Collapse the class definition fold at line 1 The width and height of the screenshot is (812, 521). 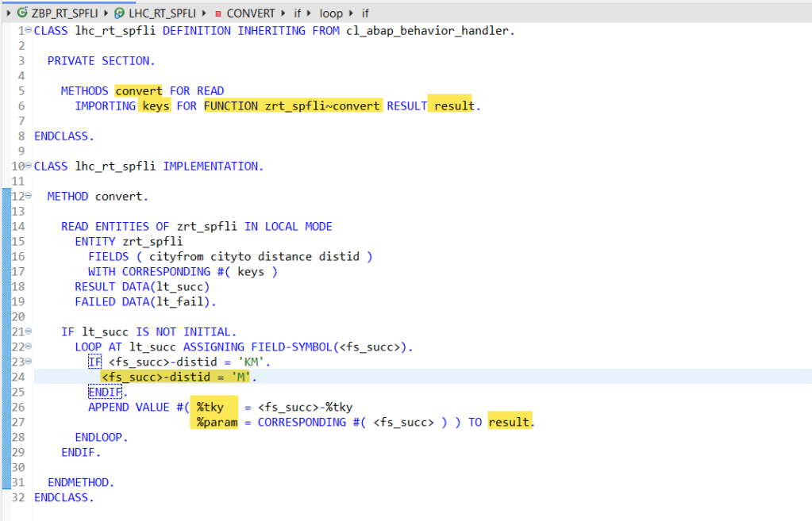[29, 31]
